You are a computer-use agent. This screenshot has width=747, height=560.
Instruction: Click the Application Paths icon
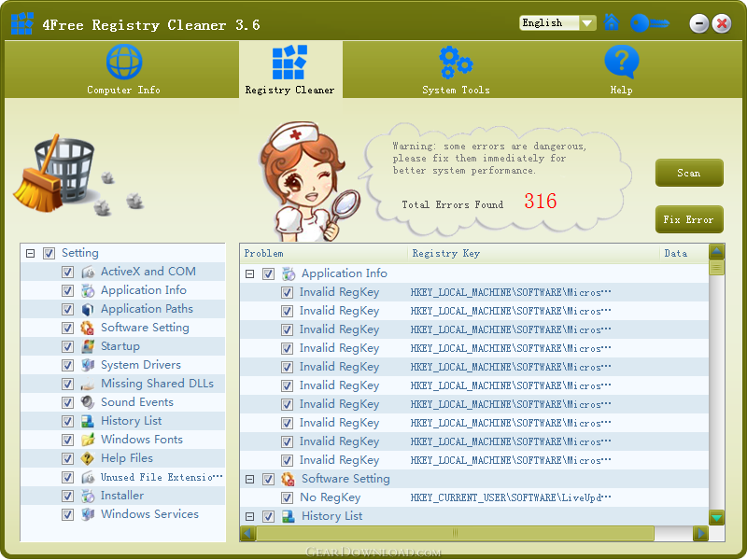tap(88, 310)
